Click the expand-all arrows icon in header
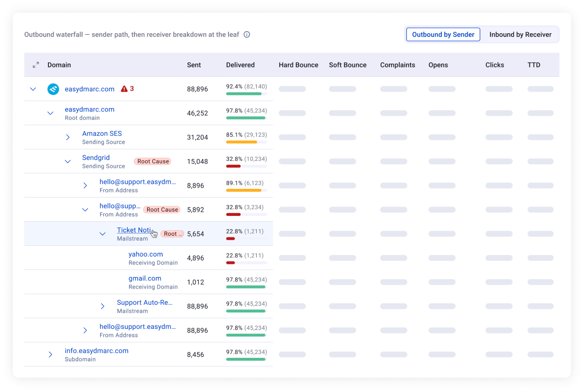The height and width of the screenshot is (392, 584). click(x=36, y=65)
